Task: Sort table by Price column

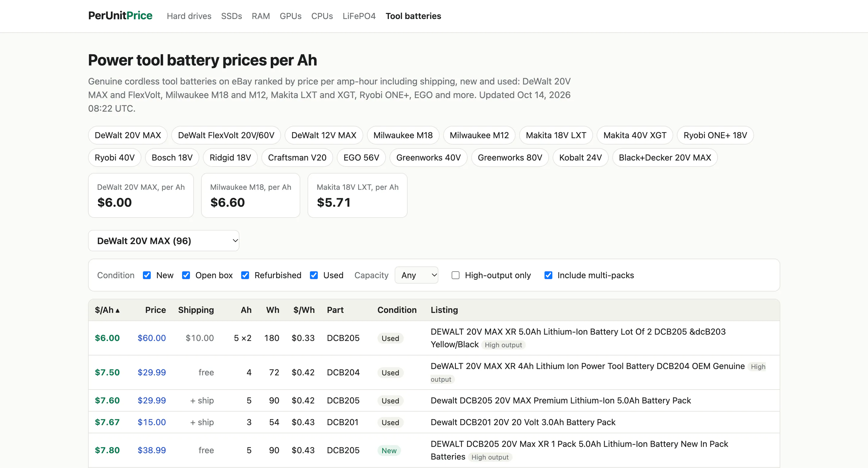Action: point(155,310)
